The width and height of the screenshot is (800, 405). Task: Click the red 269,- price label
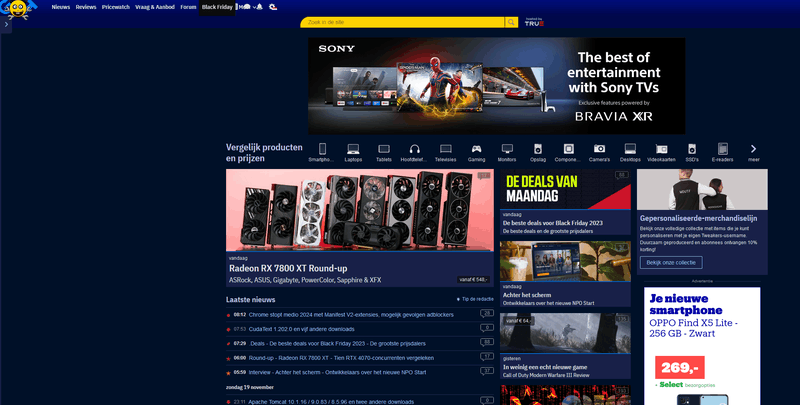pyautogui.click(x=680, y=367)
